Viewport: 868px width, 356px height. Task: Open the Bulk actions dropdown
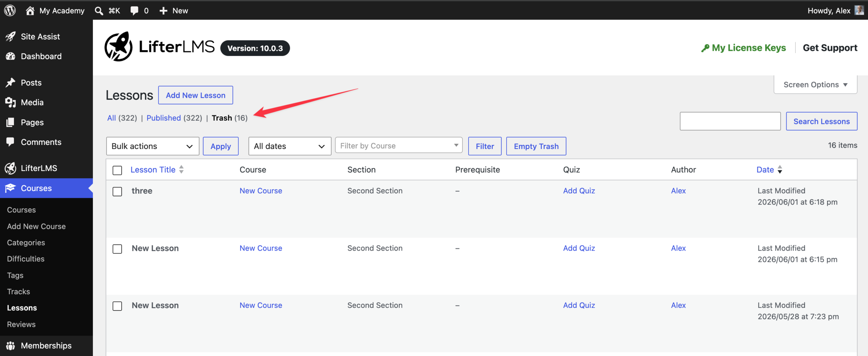point(153,146)
